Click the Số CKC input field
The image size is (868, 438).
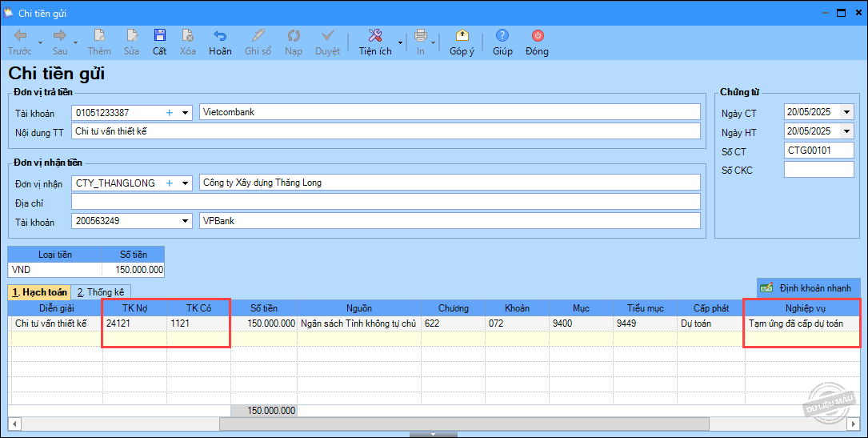coord(818,170)
